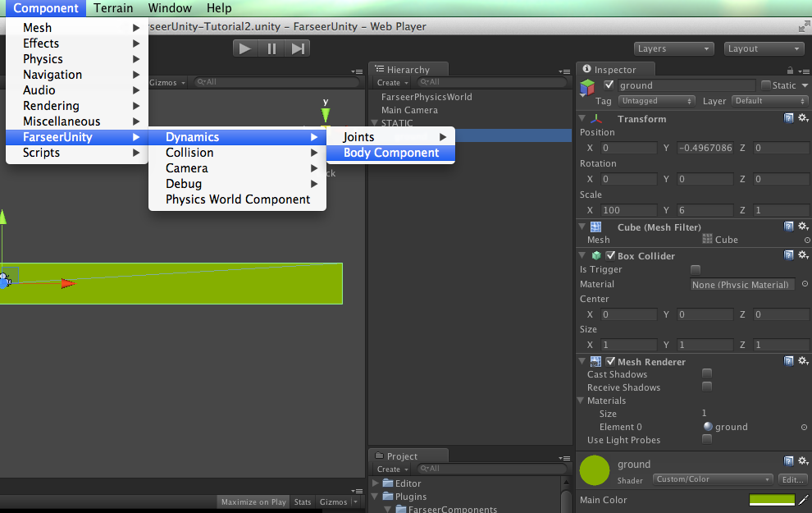Open Cube Mesh Filter help icon
Viewport: 812px width, 513px height.
point(788,227)
